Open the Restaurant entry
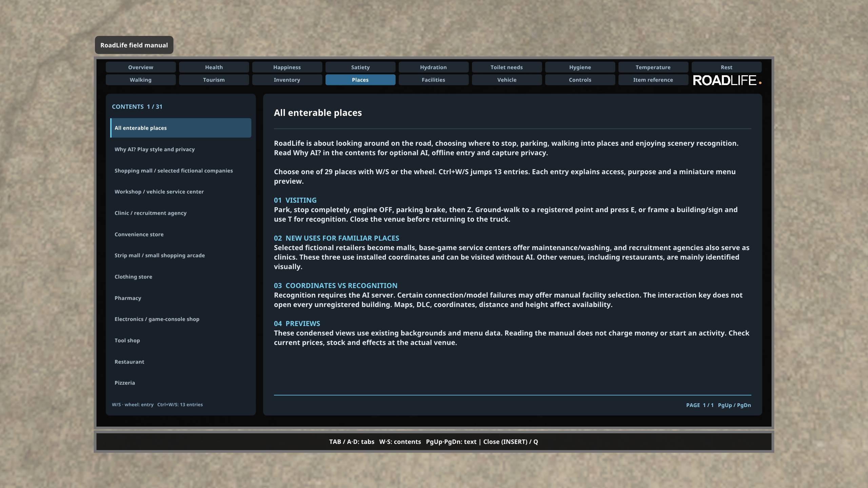 click(x=181, y=362)
